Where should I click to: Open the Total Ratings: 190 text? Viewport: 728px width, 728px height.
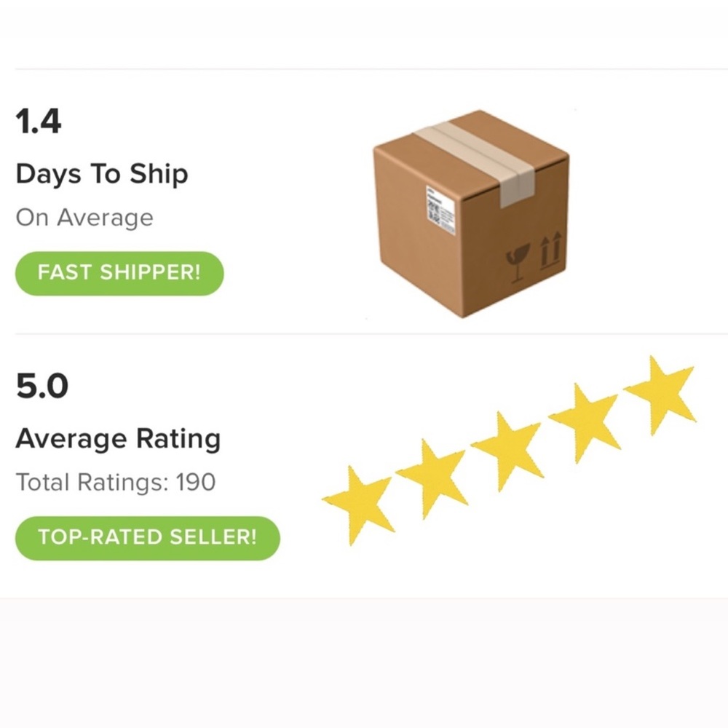[116, 482]
